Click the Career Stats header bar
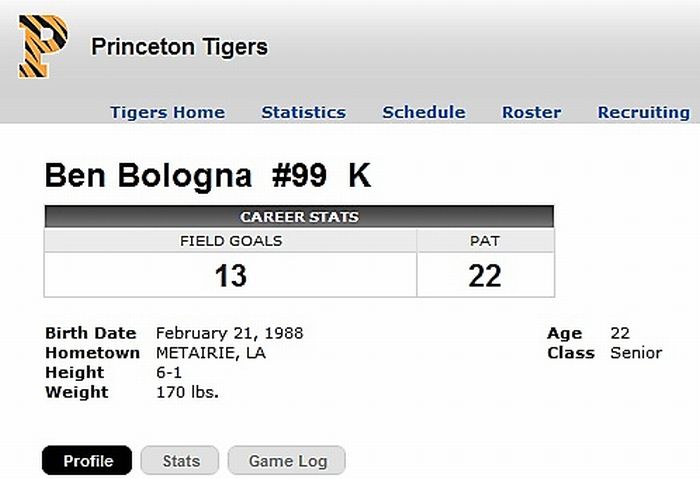The image size is (700, 479). [x=299, y=217]
